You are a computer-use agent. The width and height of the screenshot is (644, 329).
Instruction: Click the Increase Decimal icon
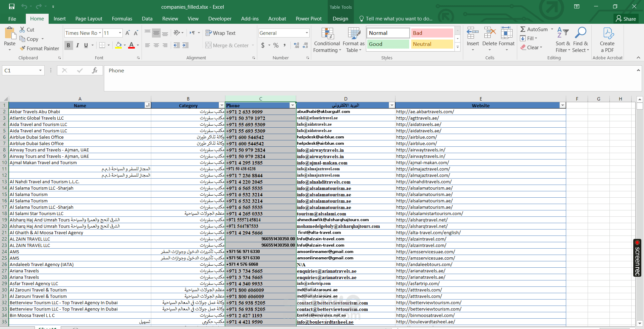[x=297, y=45]
